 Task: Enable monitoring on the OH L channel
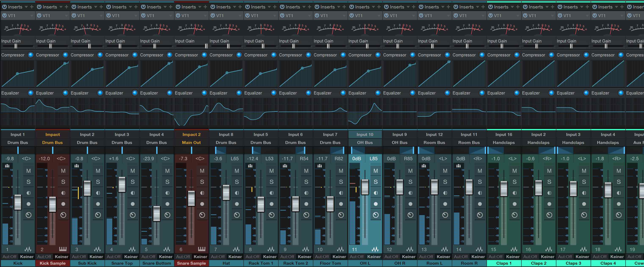[376, 193]
